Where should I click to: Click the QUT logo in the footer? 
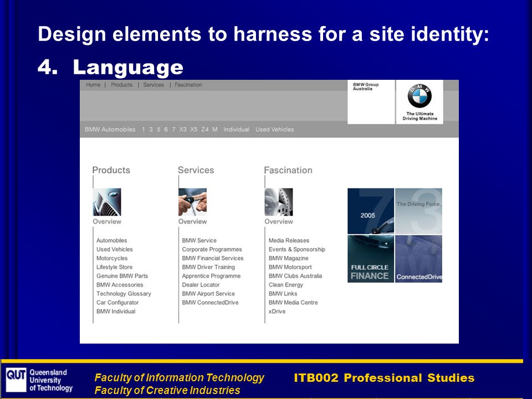click(x=16, y=380)
